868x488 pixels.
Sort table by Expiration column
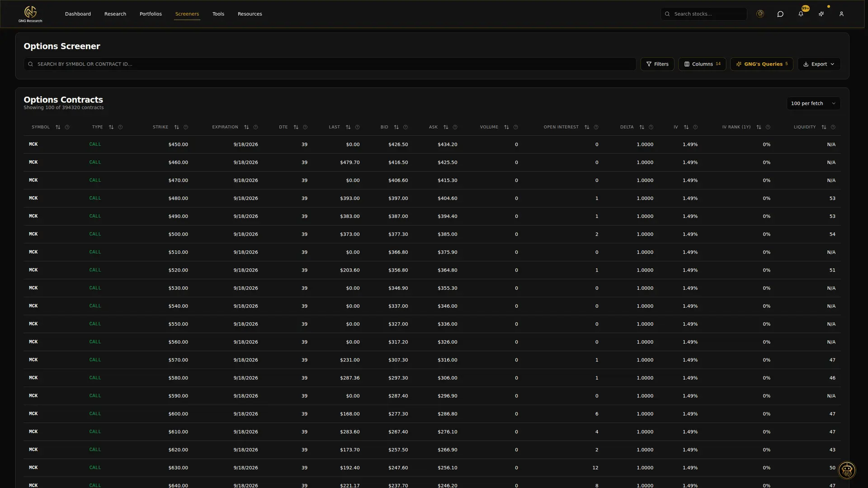point(246,127)
